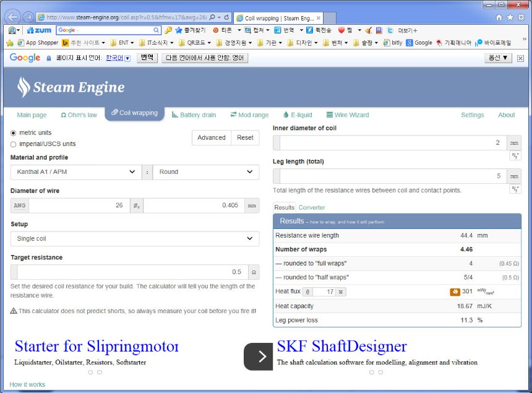Click the broom cleanup icon in toolbar

[369, 30]
